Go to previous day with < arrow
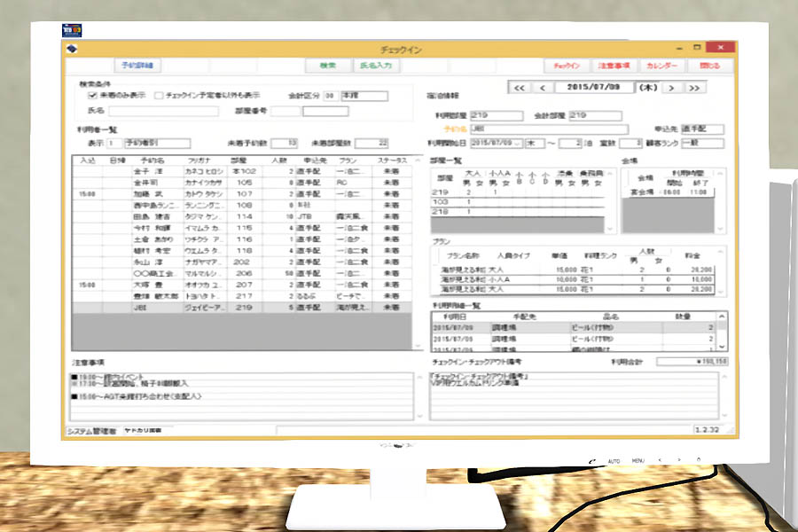798x532 pixels. coord(541,88)
